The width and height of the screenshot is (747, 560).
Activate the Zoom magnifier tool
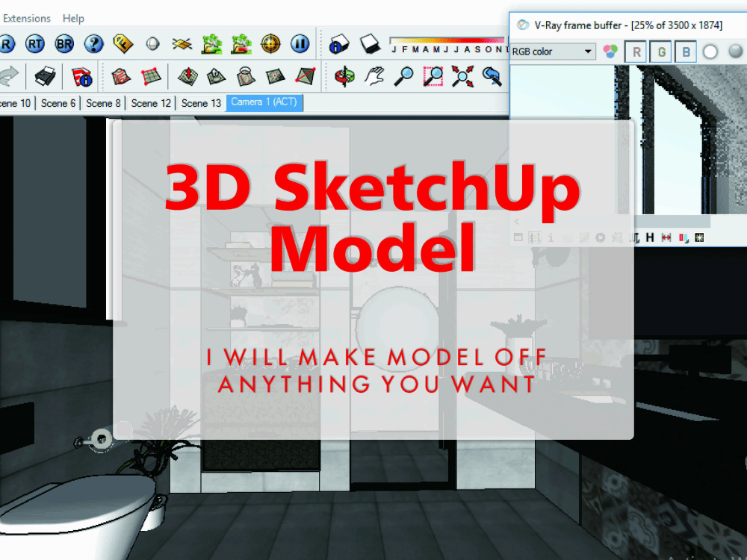tap(403, 76)
